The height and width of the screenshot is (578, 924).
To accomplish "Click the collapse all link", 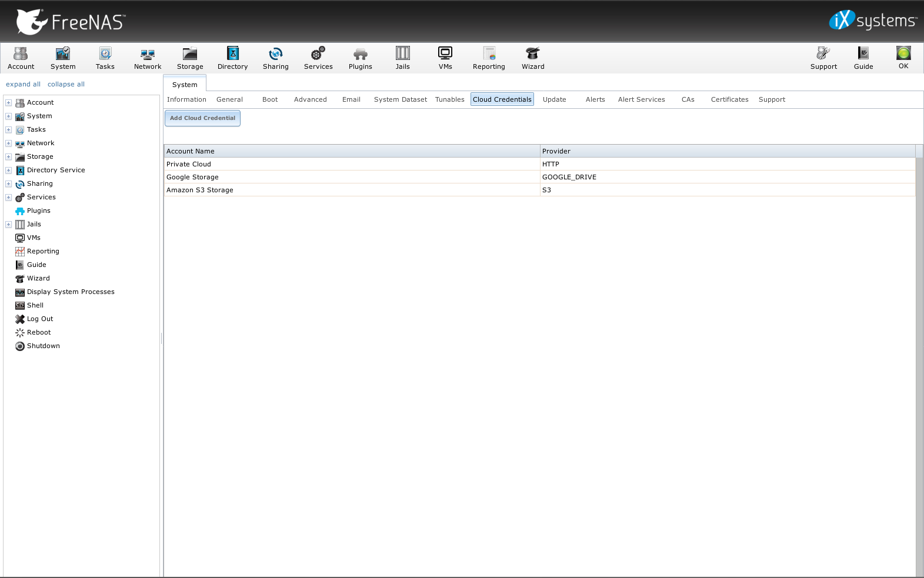I will (x=66, y=84).
